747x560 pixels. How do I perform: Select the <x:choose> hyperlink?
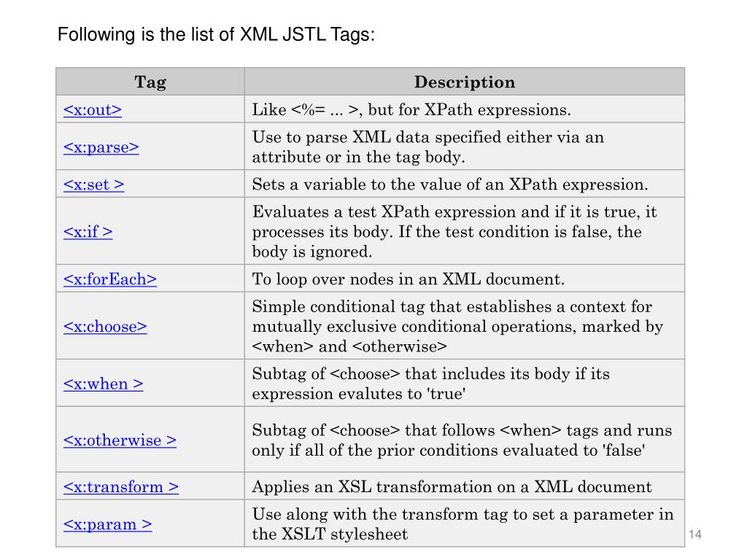tap(105, 327)
